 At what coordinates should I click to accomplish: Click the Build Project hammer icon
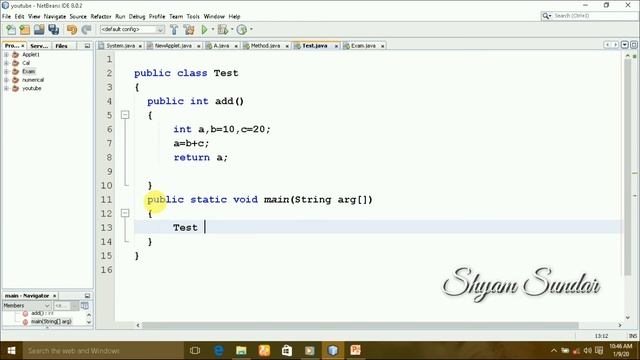pyautogui.click(x=174, y=29)
